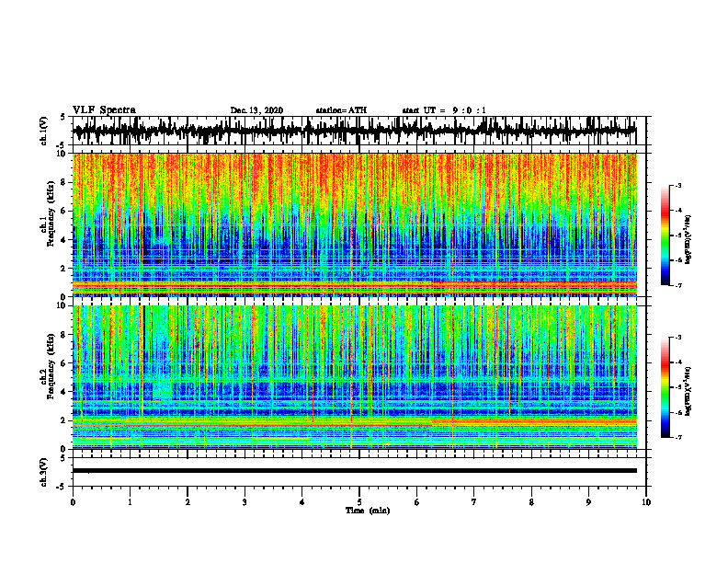The image size is (728, 563).
Task: Click time axis tick label "8"
Action: point(531,502)
